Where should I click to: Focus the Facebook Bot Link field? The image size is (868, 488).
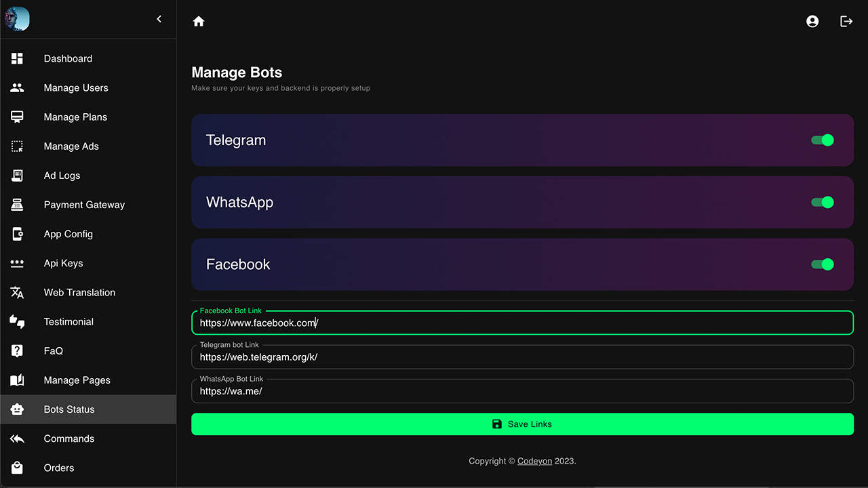[522, 323]
